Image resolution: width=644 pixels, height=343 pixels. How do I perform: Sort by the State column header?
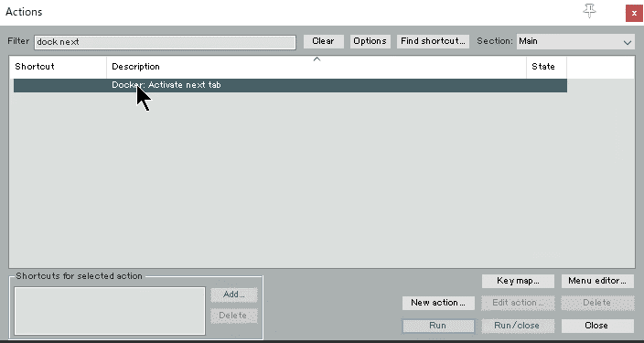[x=546, y=67]
